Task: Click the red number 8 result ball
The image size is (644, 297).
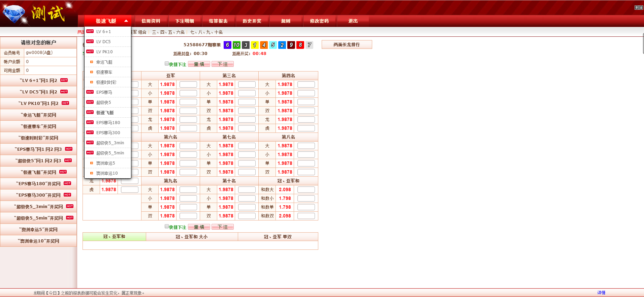Action: [x=300, y=45]
